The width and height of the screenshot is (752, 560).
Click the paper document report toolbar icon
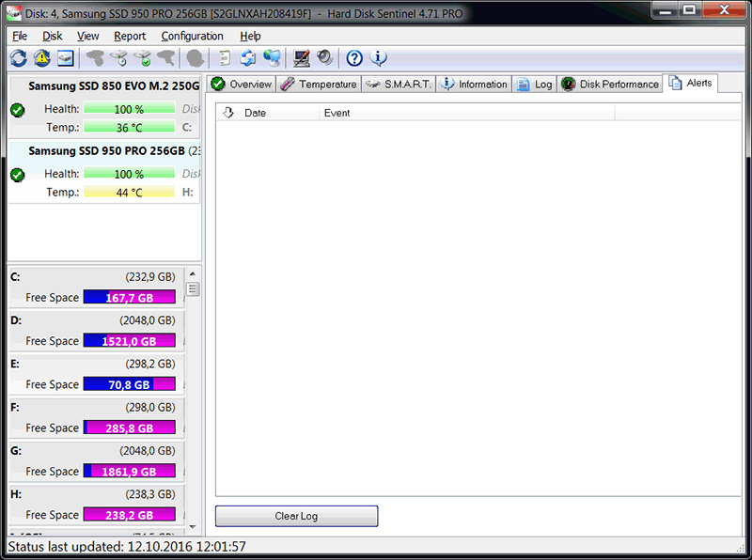[x=225, y=58]
